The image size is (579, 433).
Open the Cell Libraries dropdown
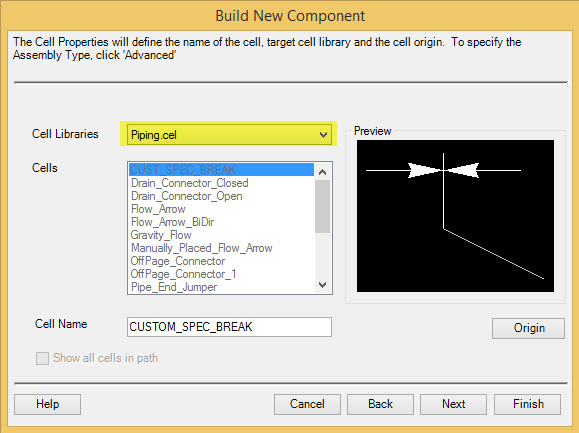pyautogui.click(x=229, y=134)
